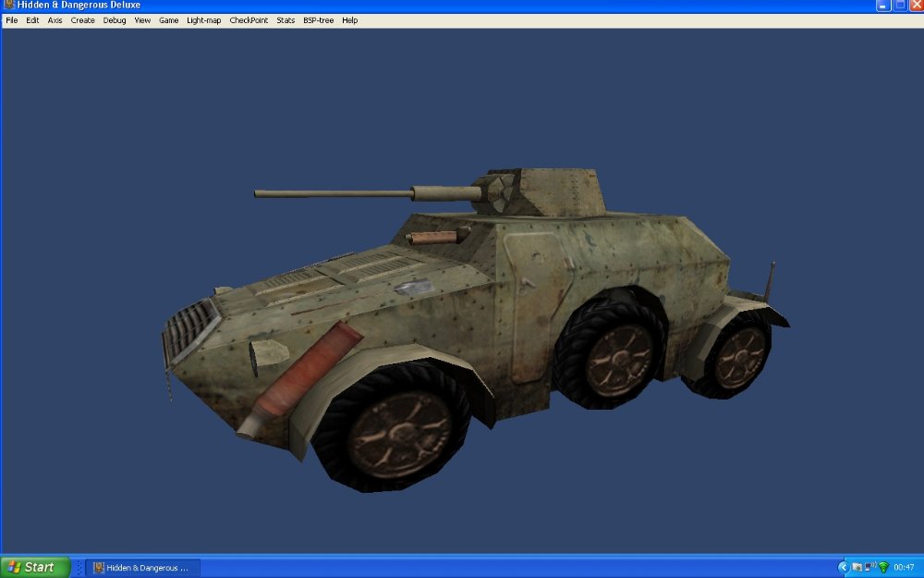This screenshot has height=578, width=924.
Task: Select Hidden & Dangerous taskbar button
Action: (x=142, y=567)
